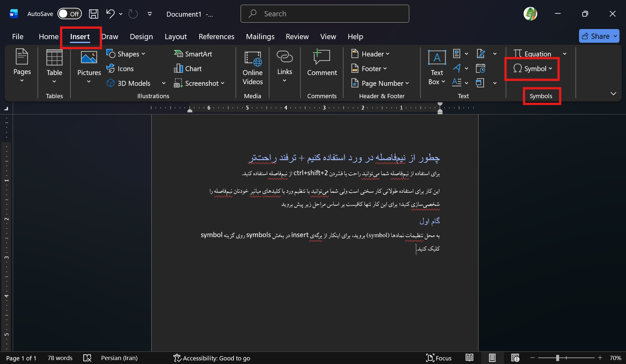Open the Share menu
The image size is (626, 364).
[599, 36]
